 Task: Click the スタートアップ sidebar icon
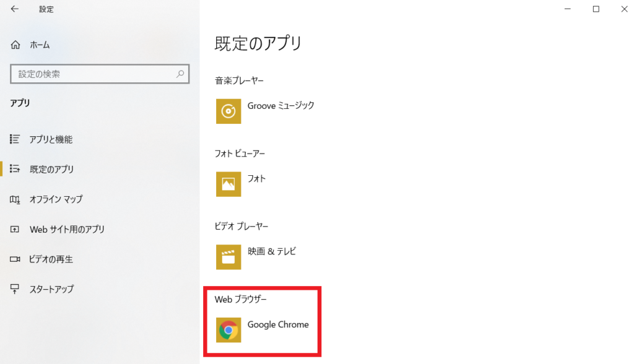15,289
